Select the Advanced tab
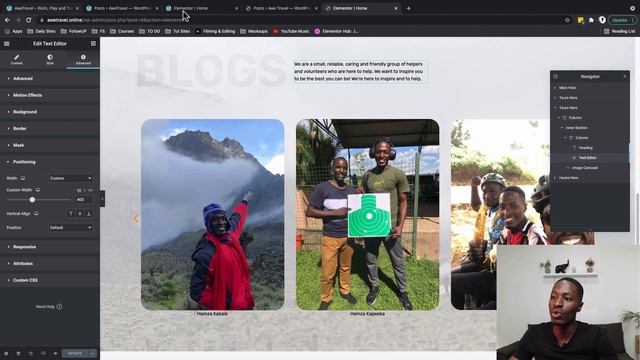This screenshot has height=360, width=640. tap(83, 60)
